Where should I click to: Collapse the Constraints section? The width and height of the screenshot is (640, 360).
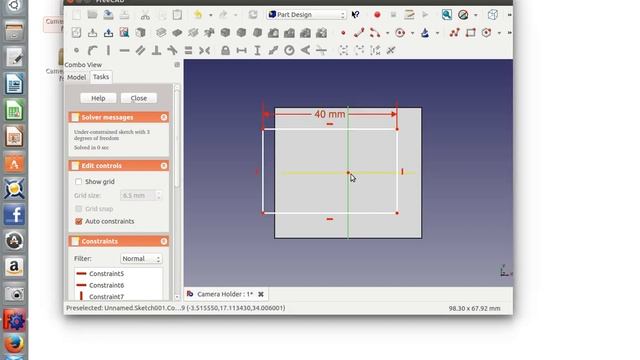(164, 241)
